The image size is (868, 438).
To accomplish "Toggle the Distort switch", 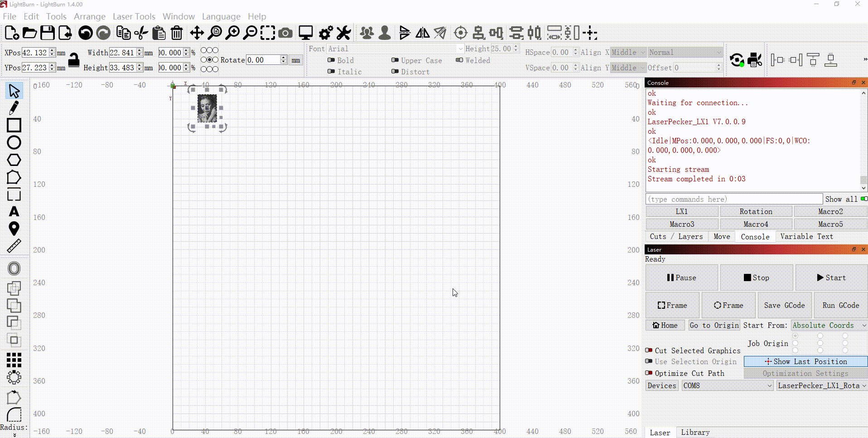I will coord(395,71).
